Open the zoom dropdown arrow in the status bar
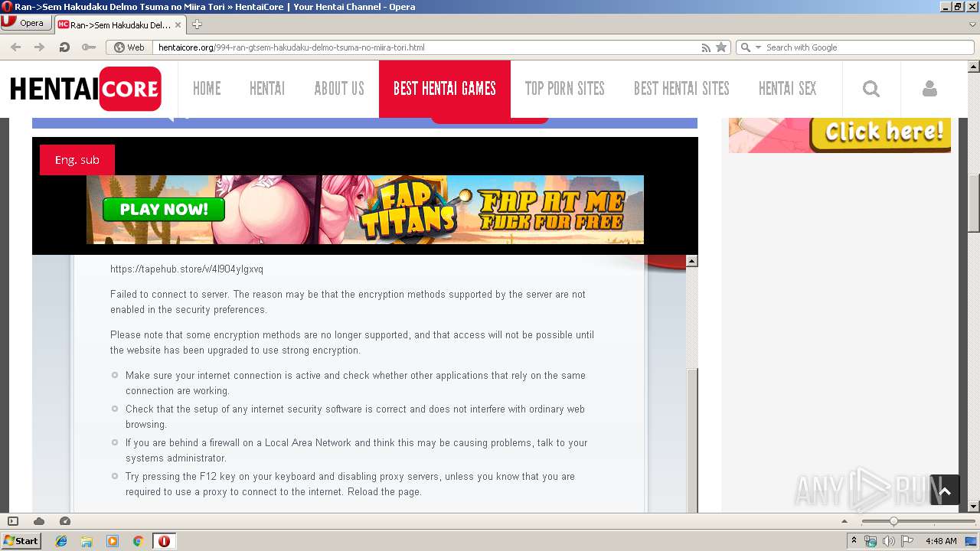 click(x=845, y=521)
